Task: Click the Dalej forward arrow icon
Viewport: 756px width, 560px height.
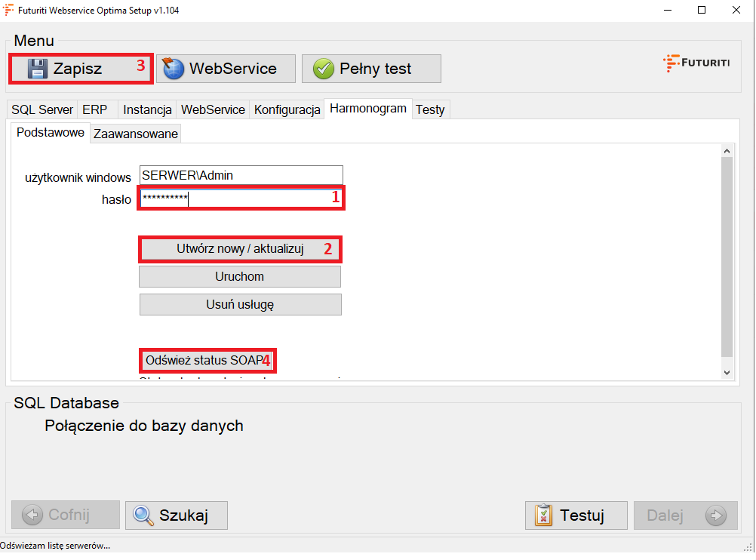Action: tap(715, 515)
